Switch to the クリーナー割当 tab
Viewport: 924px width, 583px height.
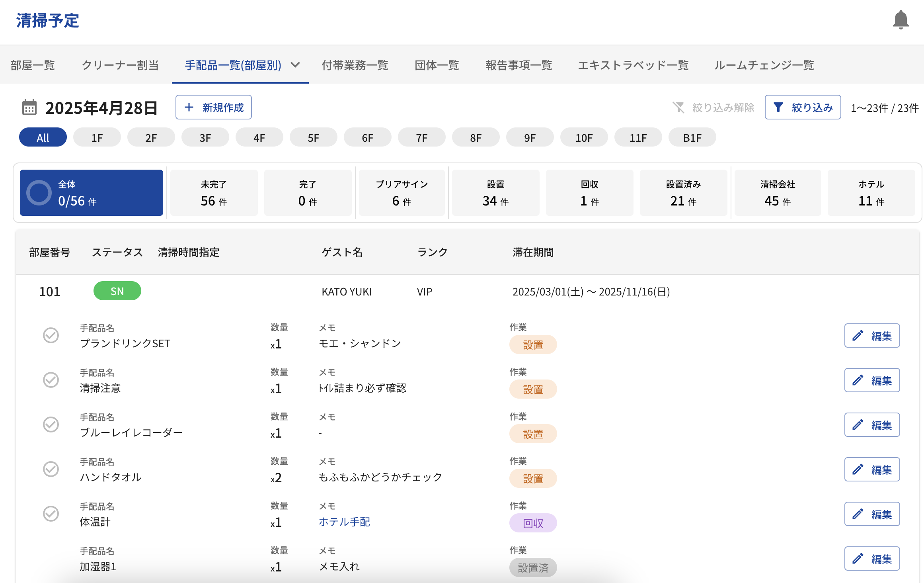click(x=120, y=65)
